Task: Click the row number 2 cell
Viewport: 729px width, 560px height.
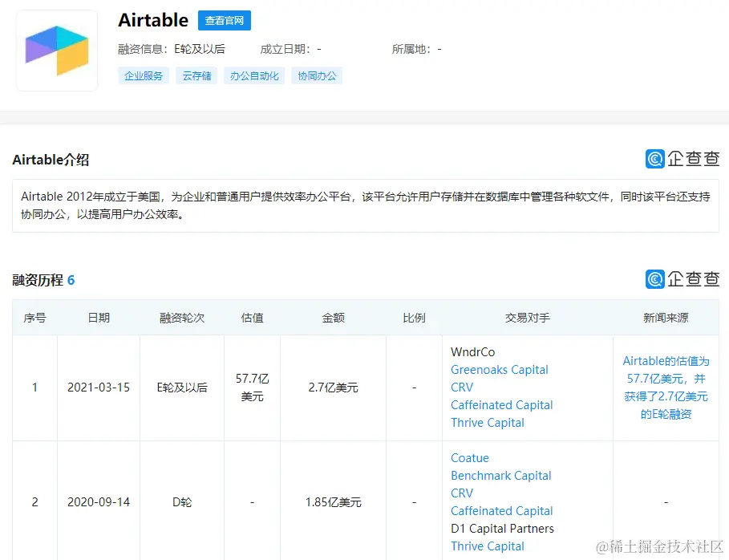Action: (x=34, y=502)
